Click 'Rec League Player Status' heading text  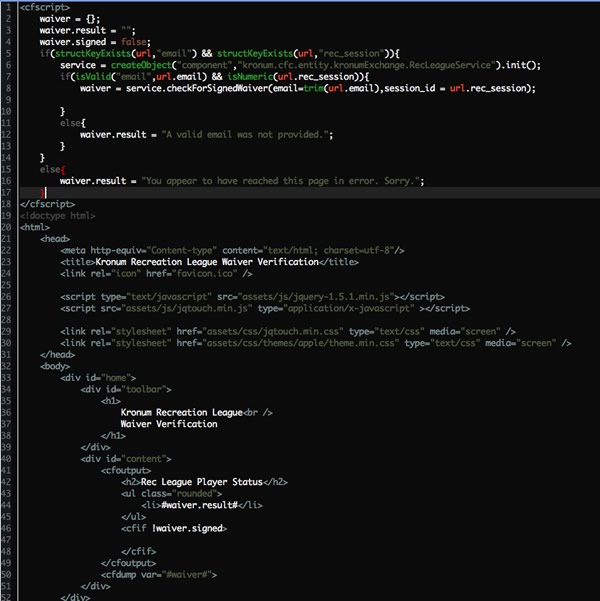(x=202, y=482)
